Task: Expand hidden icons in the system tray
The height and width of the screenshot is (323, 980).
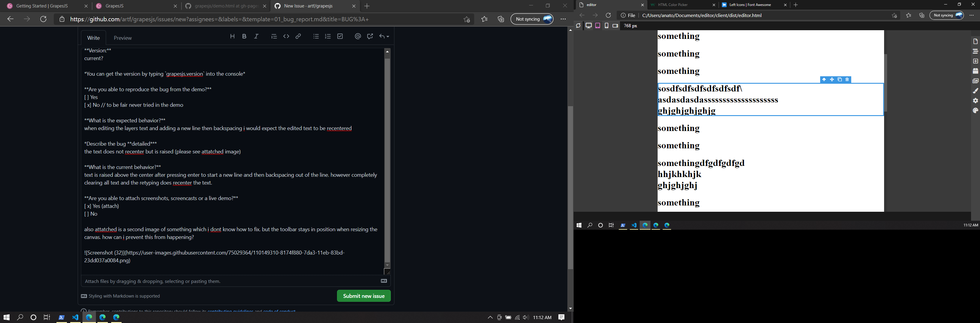Action: (490, 317)
